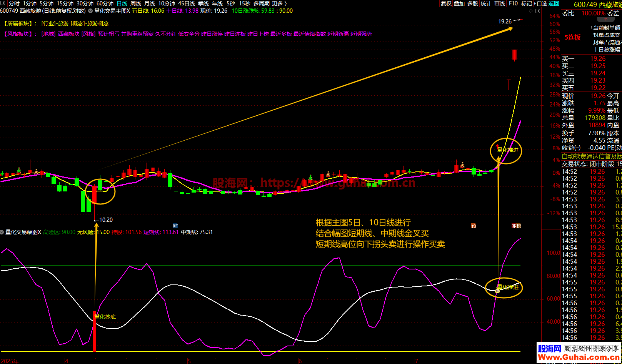Collapse the panel with red chevron
The width and height of the screenshot is (622, 364).
click(x=605, y=19)
